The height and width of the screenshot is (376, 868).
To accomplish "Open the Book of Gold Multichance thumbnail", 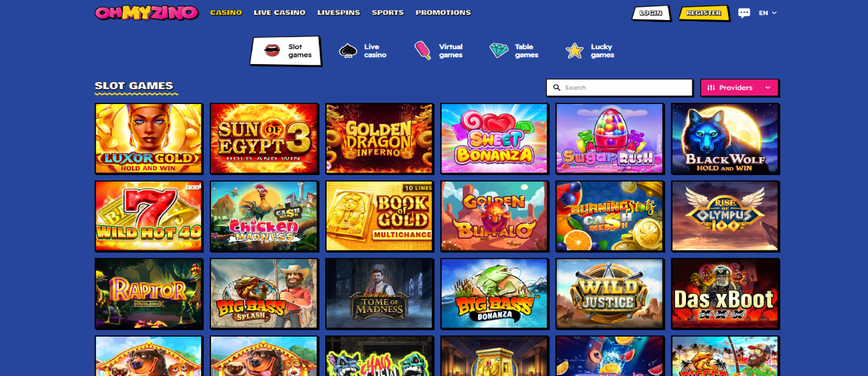I will 379,216.
